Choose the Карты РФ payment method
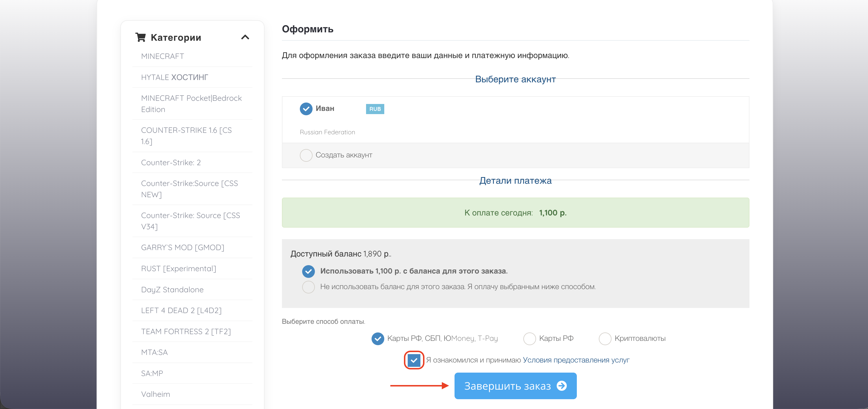The image size is (868, 409). [529, 339]
